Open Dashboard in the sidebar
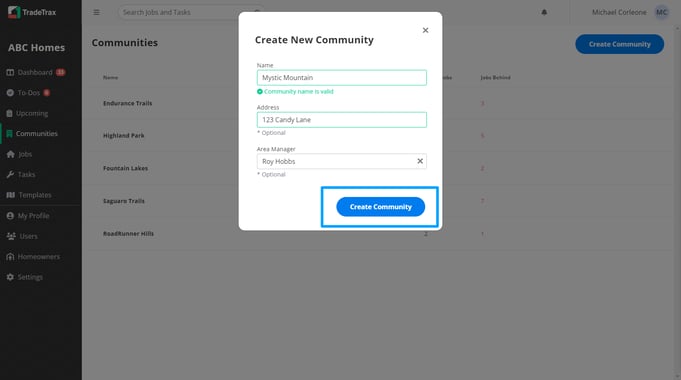The height and width of the screenshot is (380, 681). pos(36,72)
